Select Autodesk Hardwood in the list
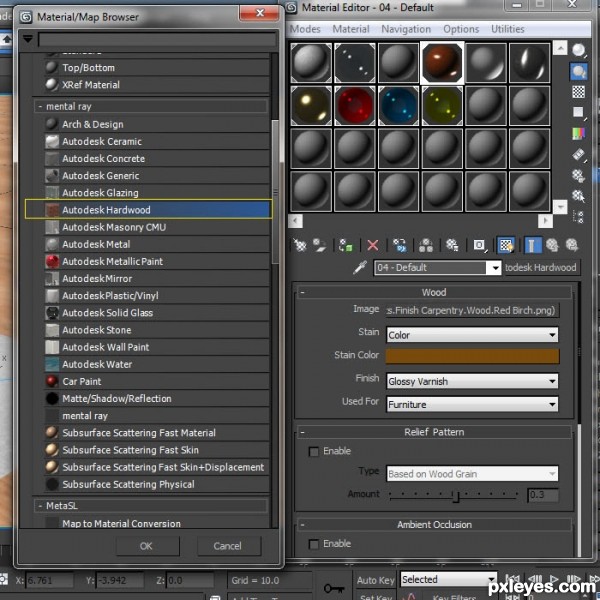Image resolution: width=600 pixels, height=600 pixels. coord(149,210)
